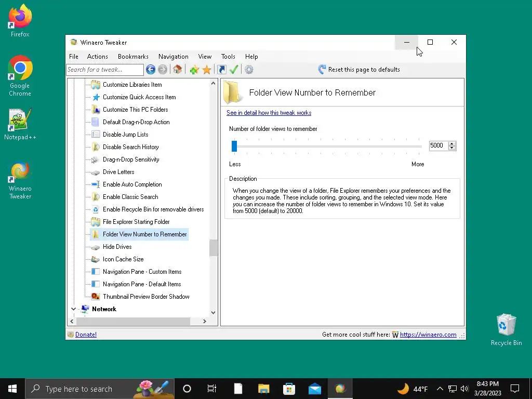
Task: Open the Home page house icon
Action: [177, 69]
